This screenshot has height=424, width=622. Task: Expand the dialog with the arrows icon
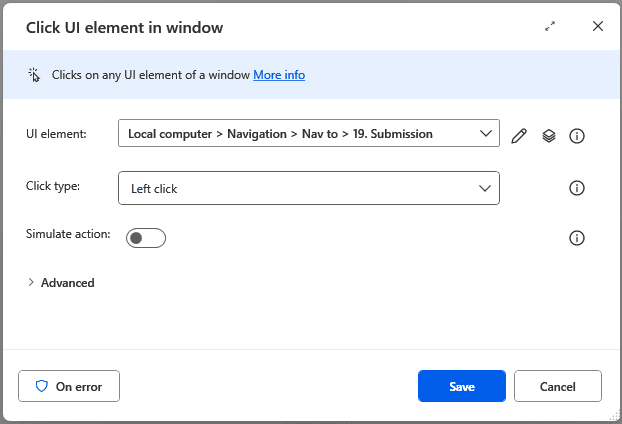tap(550, 27)
